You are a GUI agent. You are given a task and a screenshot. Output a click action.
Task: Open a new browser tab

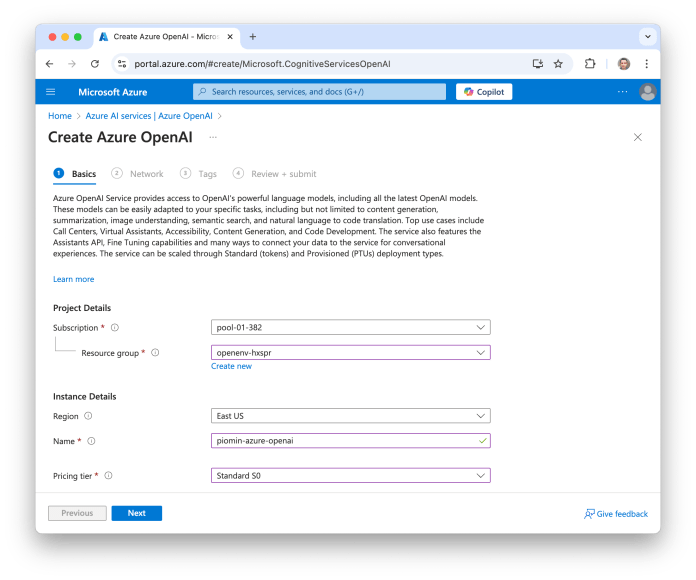point(253,37)
